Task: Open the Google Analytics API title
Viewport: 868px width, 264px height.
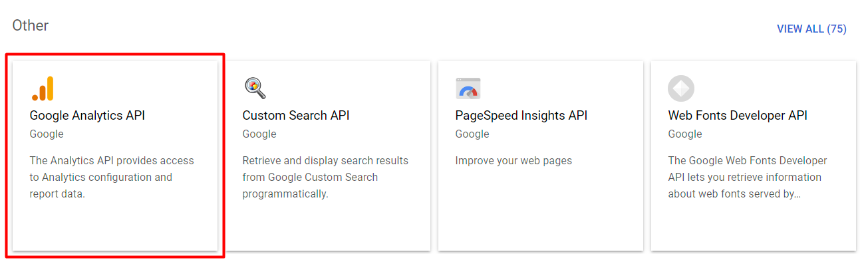Action: click(x=87, y=116)
